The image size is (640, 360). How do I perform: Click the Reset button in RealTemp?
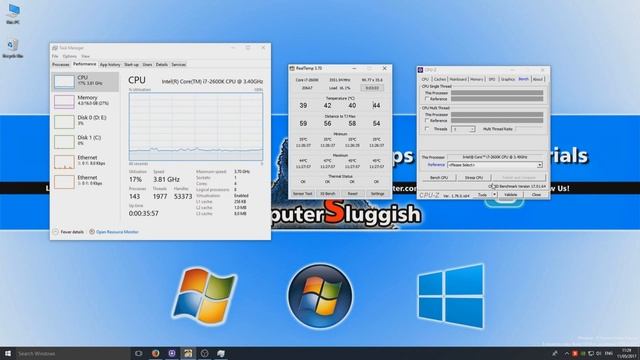coord(352,193)
